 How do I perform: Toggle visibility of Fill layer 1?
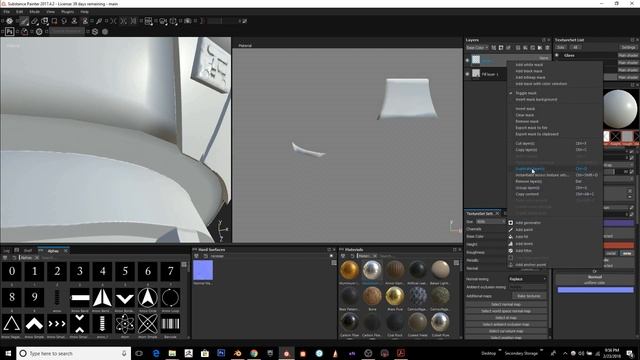(468, 74)
